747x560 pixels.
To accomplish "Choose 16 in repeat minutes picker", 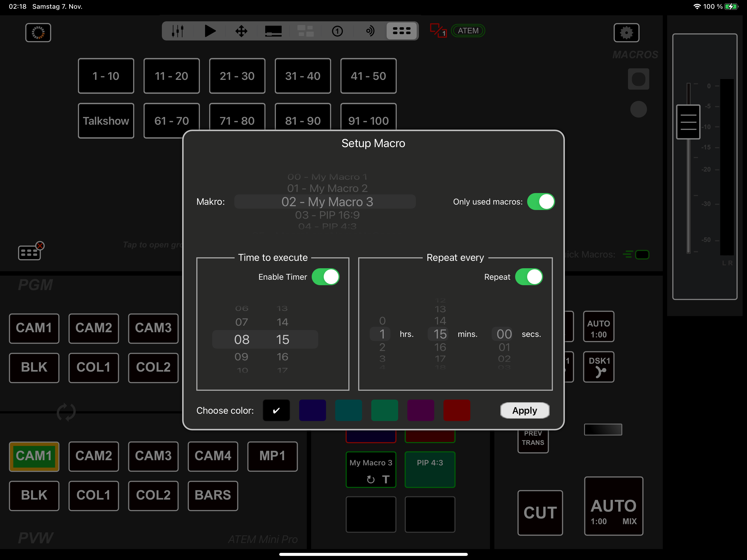I will [440, 347].
